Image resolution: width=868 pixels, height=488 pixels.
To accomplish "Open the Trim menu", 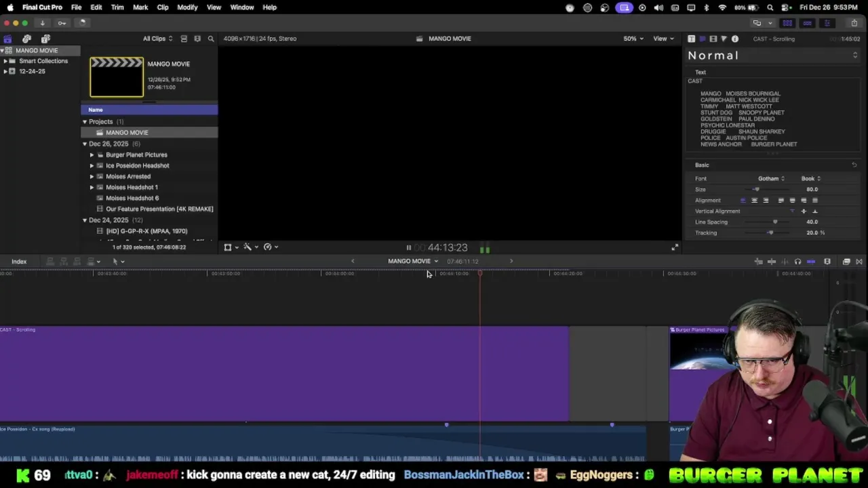I will (117, 7).
